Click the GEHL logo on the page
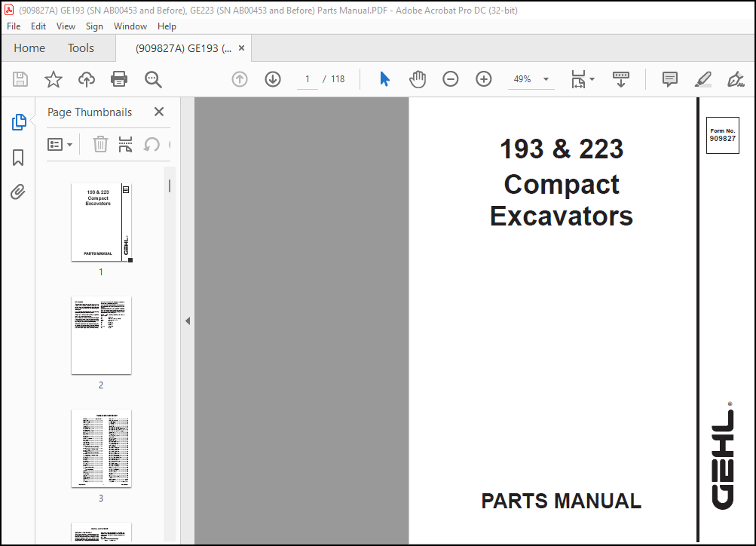 pyautogui.click(x=723, y=456)
